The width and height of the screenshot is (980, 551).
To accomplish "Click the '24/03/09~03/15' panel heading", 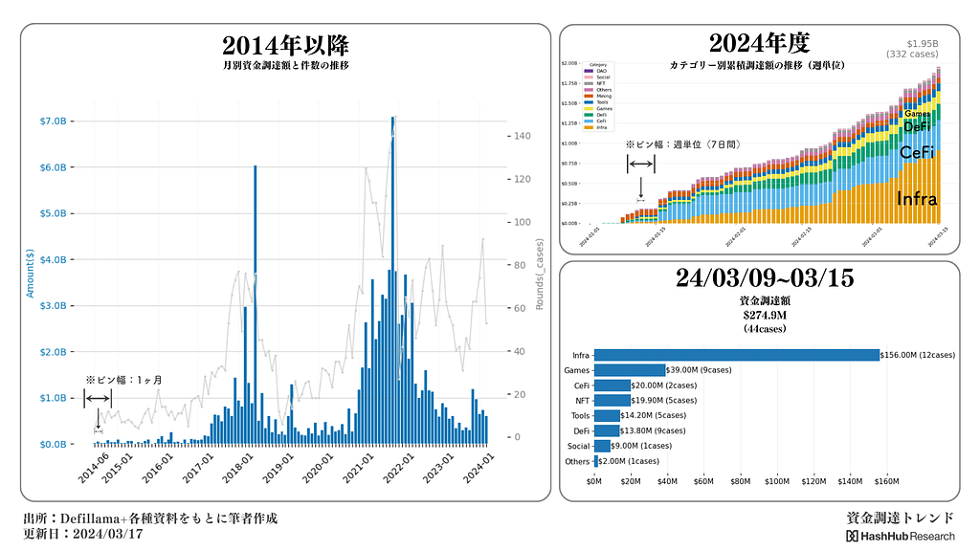I will tap(764, 278).
